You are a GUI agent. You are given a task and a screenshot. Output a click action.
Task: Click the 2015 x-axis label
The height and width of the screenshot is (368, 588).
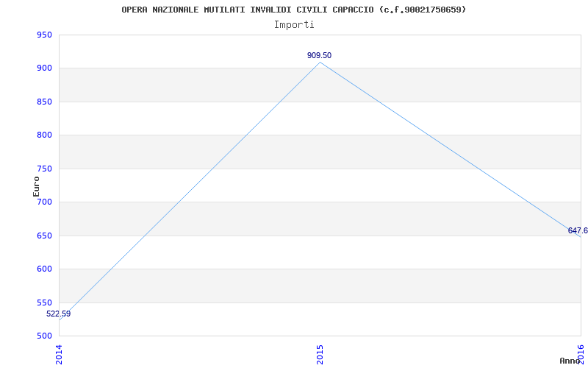320,355
